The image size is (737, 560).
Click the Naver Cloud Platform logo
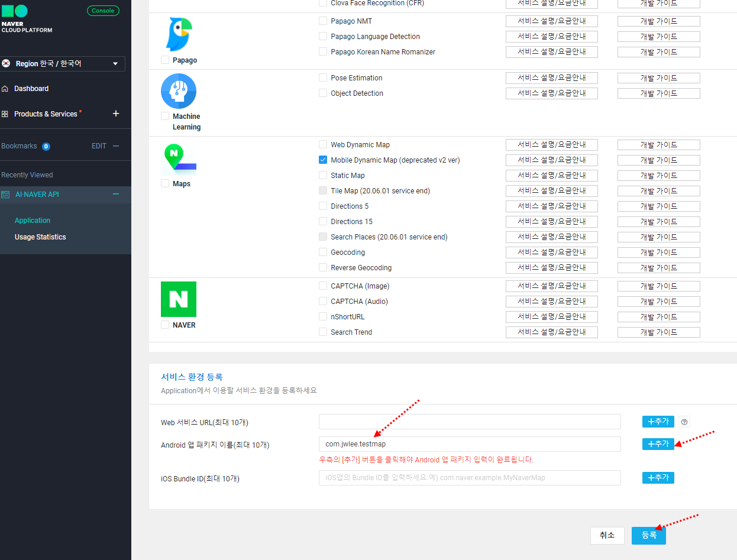tap(27, 20)
